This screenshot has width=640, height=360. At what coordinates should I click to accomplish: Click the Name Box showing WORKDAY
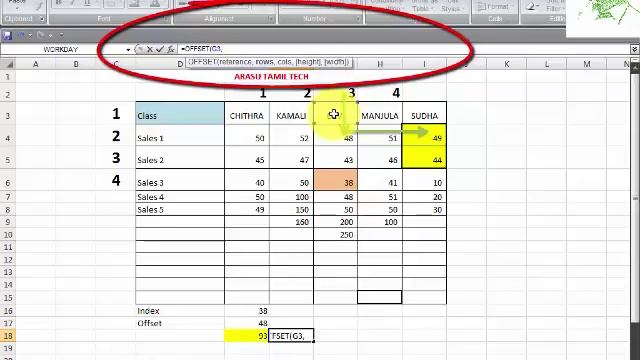62,49
